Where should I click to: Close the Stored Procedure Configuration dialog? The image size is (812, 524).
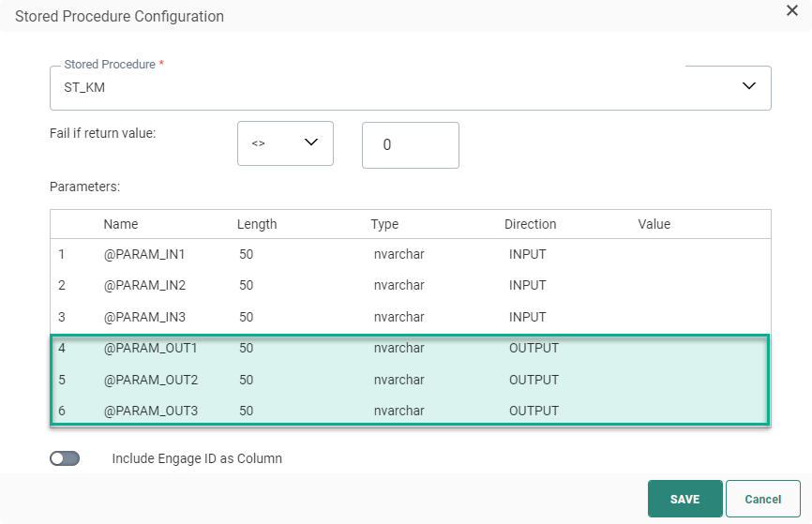tap(791, 10)
